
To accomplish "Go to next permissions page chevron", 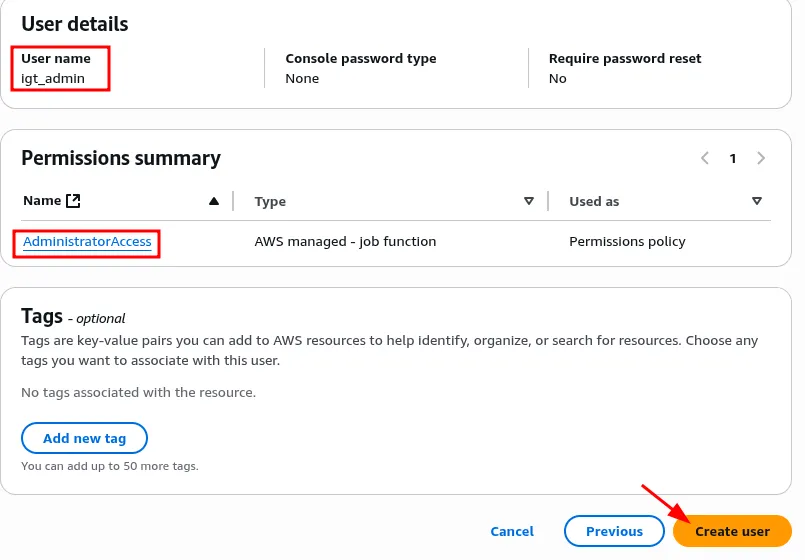I will 762,158.
